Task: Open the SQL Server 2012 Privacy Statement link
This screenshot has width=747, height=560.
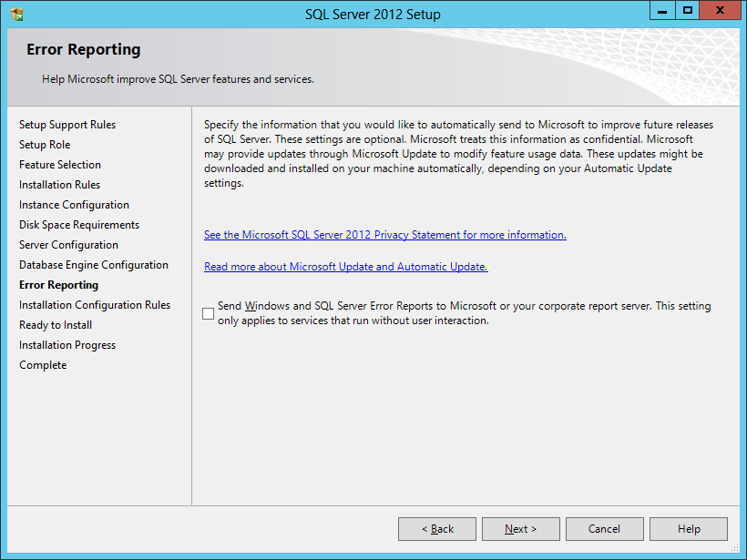Action: pos(384,235)
